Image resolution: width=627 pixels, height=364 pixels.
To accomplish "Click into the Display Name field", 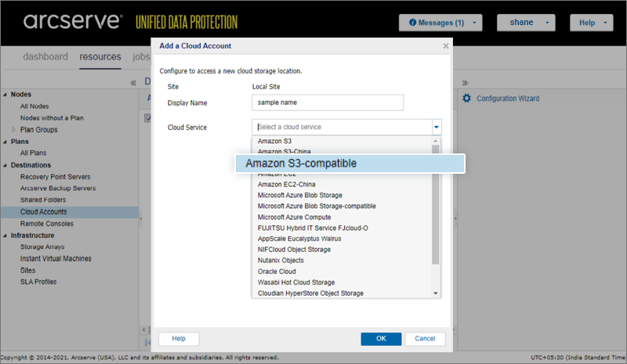I will [x=328, y=103].
